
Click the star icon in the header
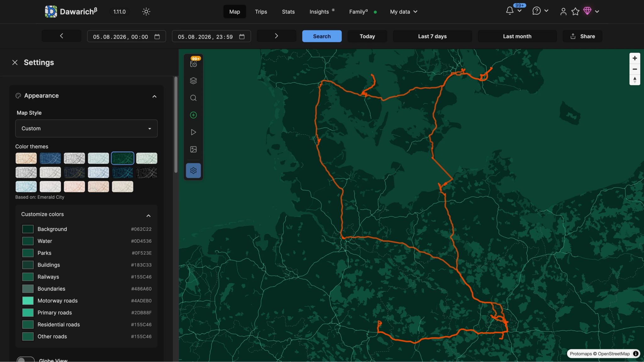pos(575,12)
